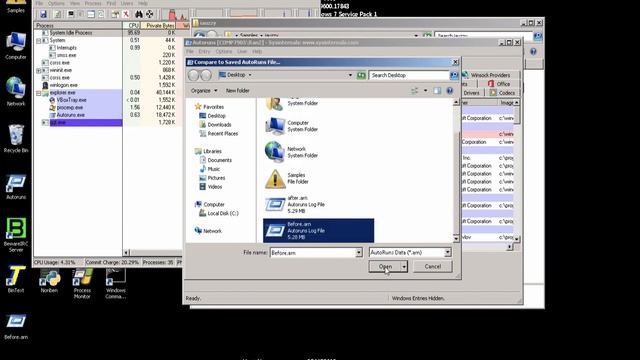Click the Process Explorer horizontal scrollbar left arrow
Image resolution: width=640 pixels, height=360 pixels.
point(126,253)
